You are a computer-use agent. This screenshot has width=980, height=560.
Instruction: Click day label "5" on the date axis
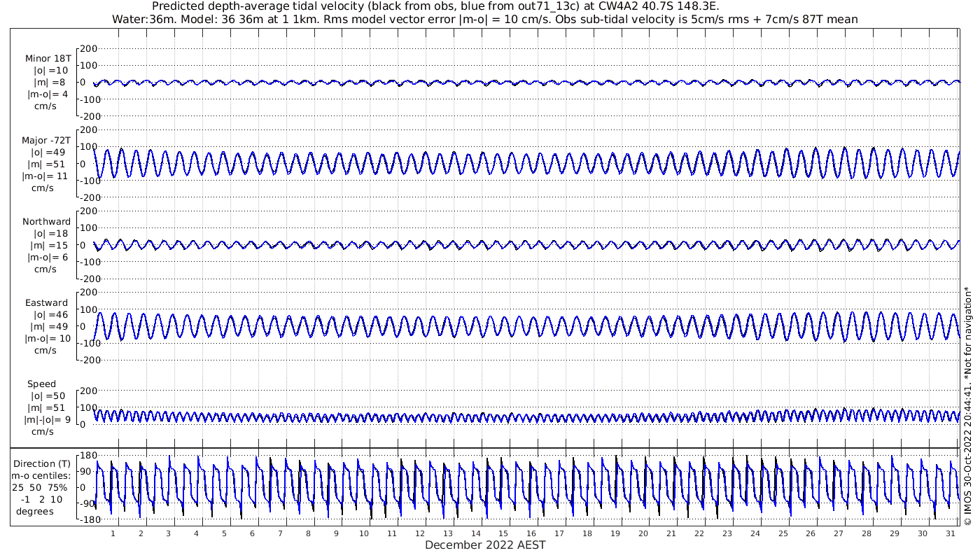pyautogui.click(x=224, y=534)
